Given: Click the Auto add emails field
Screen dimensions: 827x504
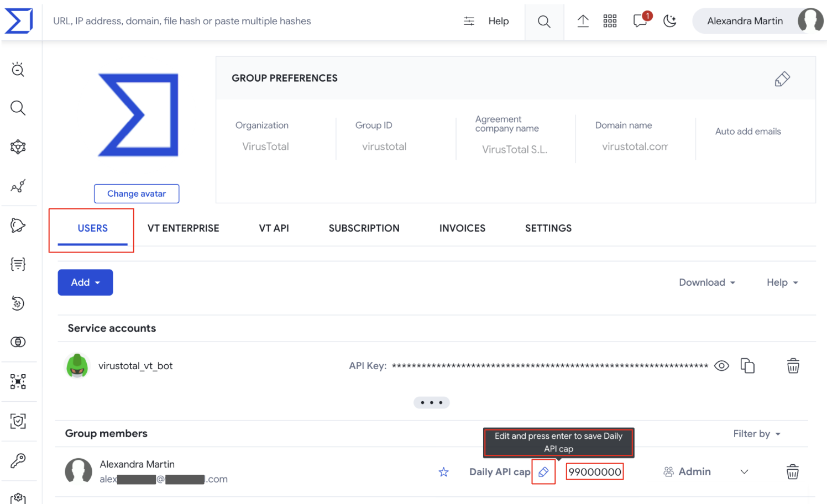Looking at the screenshot, I should [x=748, y=132].
